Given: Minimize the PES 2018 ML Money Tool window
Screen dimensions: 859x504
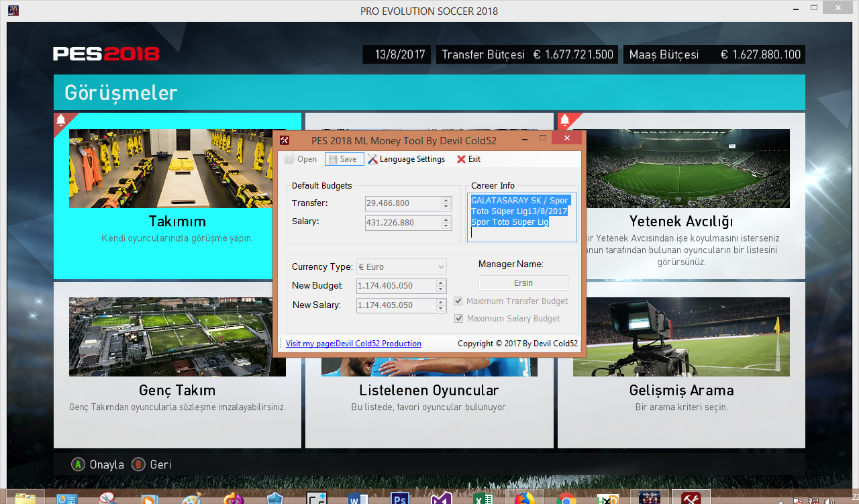Looking at the screenshot, I should tap(525, 138).
